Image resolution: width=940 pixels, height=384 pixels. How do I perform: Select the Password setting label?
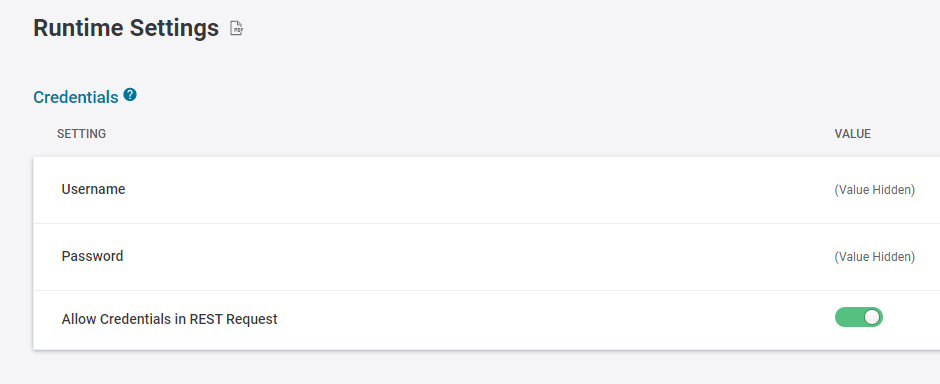(92, 256)
